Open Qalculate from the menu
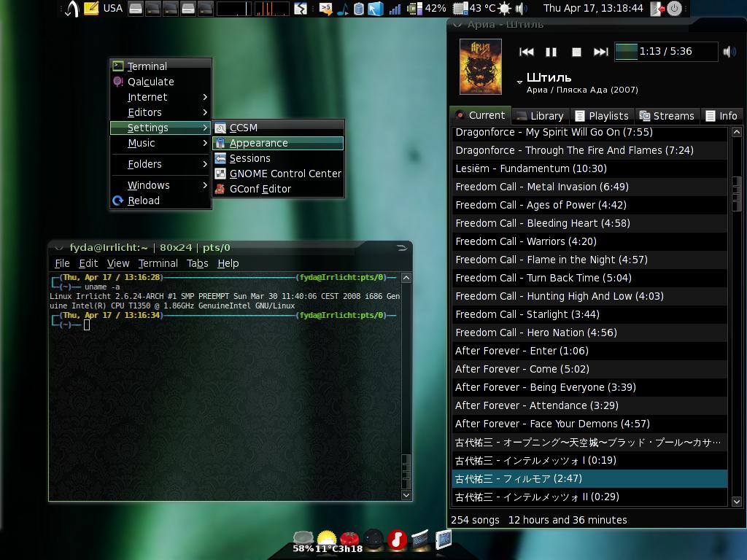 pos(160,82)
